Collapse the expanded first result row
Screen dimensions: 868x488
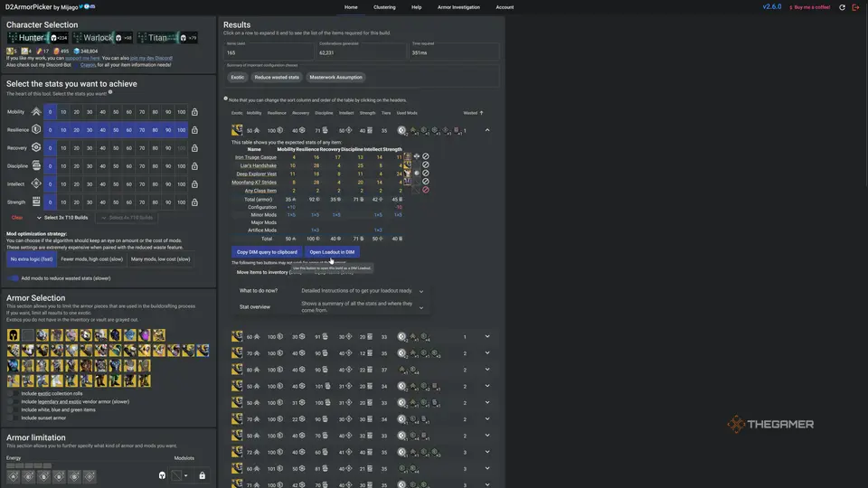click(x=487, y=130)
